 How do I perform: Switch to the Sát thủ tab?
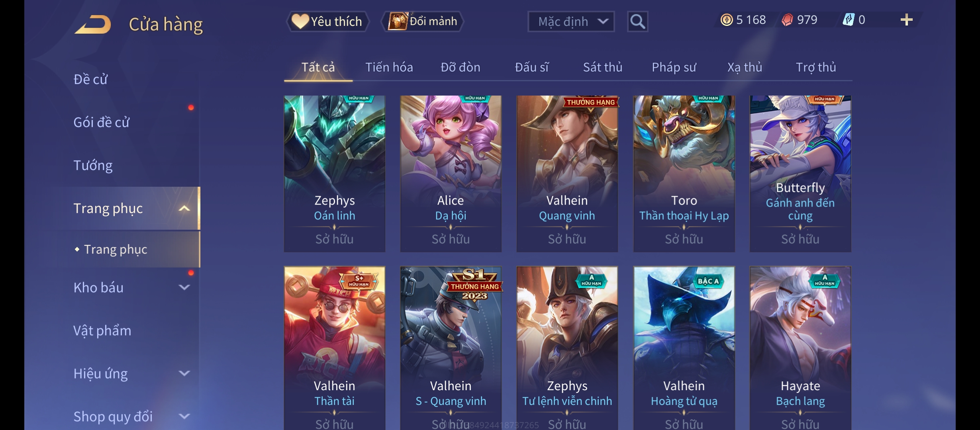coord(603,67)
